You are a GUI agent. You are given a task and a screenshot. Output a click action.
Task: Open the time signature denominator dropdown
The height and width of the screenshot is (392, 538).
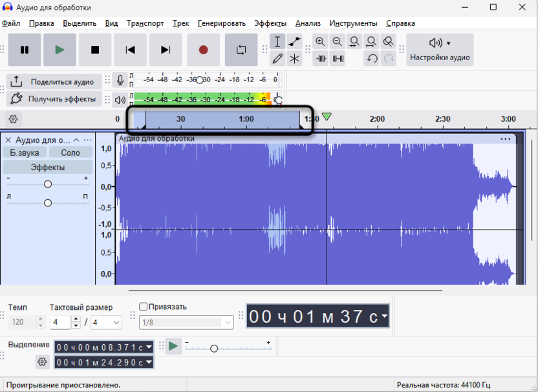[105, 321]
